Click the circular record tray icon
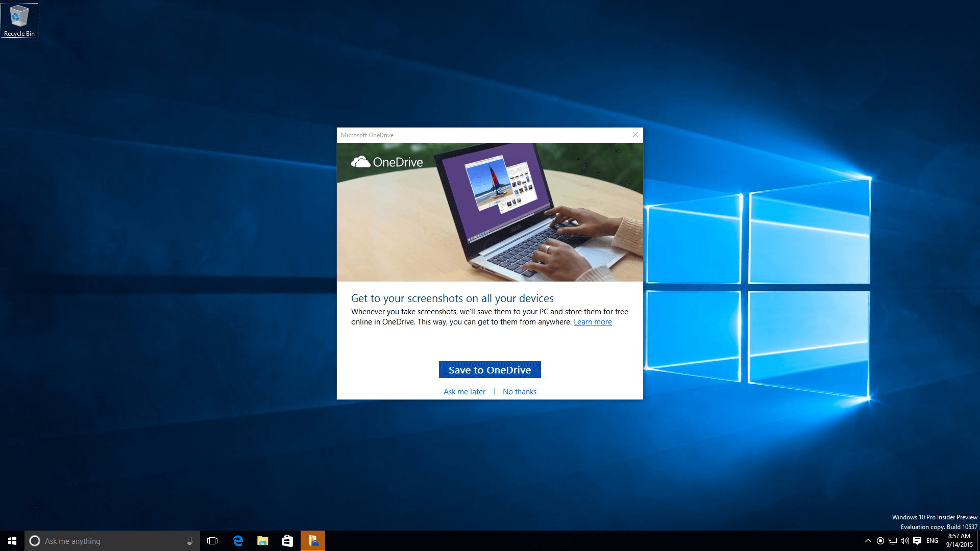The height and width of the screenshot is (551, 980). (x=880, y=541)
